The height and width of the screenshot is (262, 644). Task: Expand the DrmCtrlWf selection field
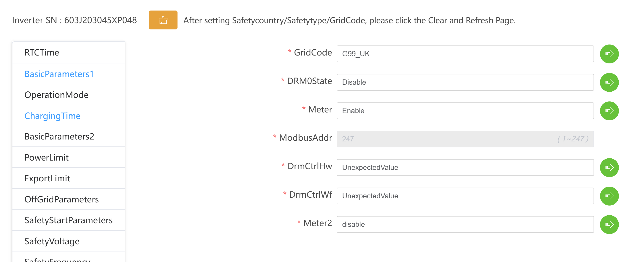click(465, 196)
